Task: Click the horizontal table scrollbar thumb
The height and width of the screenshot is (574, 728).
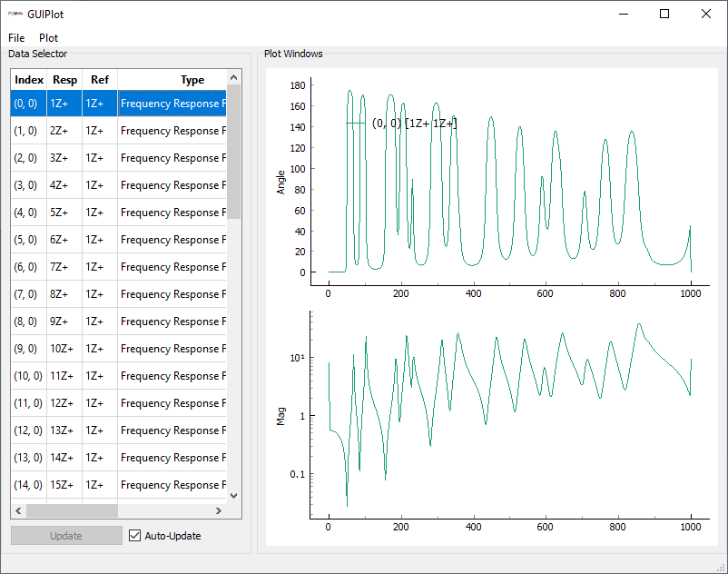Action: point(72,510)
